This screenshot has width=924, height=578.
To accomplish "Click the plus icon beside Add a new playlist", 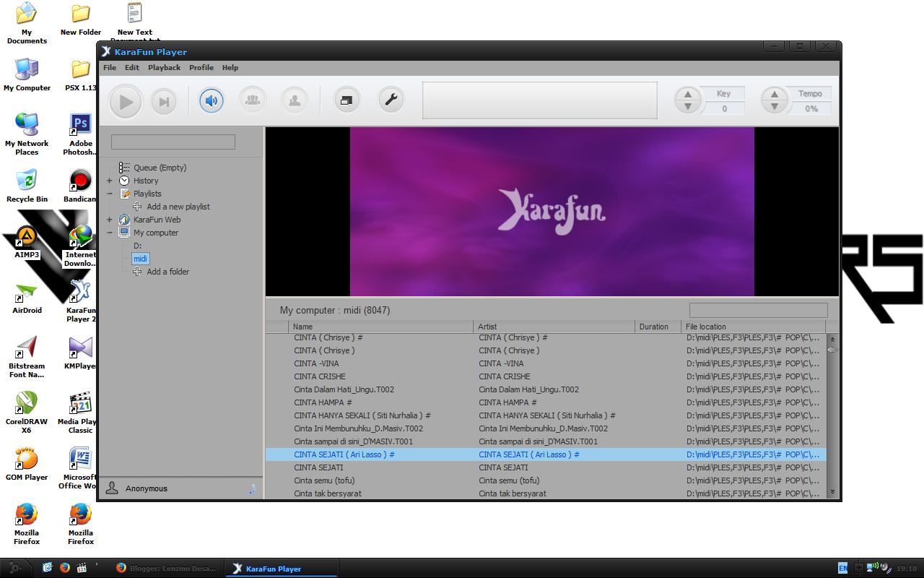I will [x=137, y=207].
